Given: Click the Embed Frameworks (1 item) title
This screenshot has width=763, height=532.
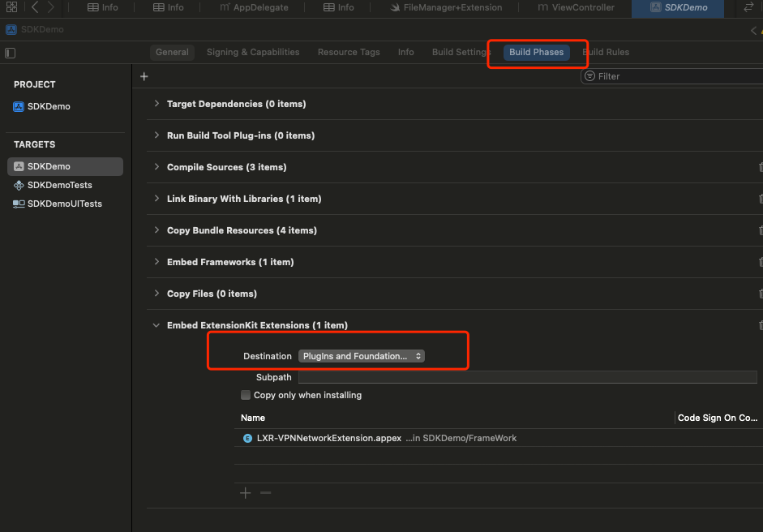Looking at the screenshot, I should (230, 262).
